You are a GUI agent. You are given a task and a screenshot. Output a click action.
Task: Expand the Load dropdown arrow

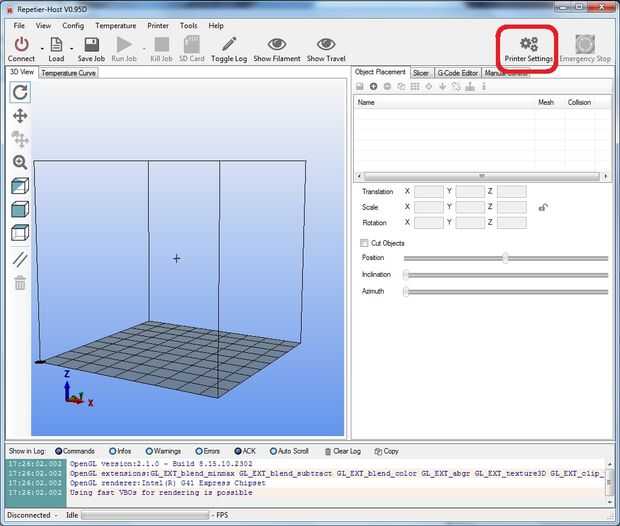point(72,49)
